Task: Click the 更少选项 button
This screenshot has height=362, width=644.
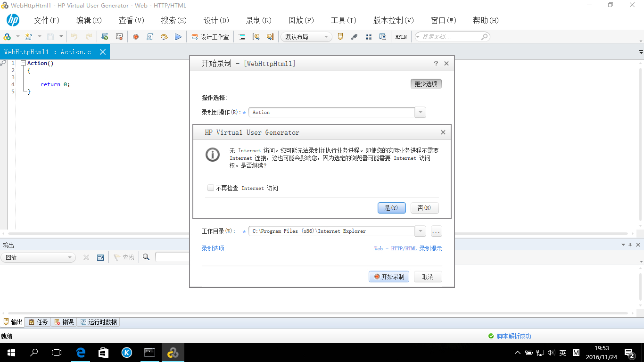Action: tap(426, 84)
